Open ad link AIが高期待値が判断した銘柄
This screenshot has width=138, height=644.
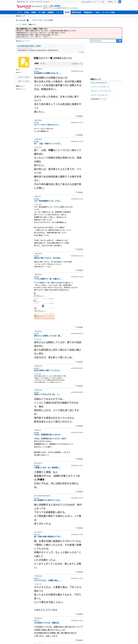tap(29, 46)
